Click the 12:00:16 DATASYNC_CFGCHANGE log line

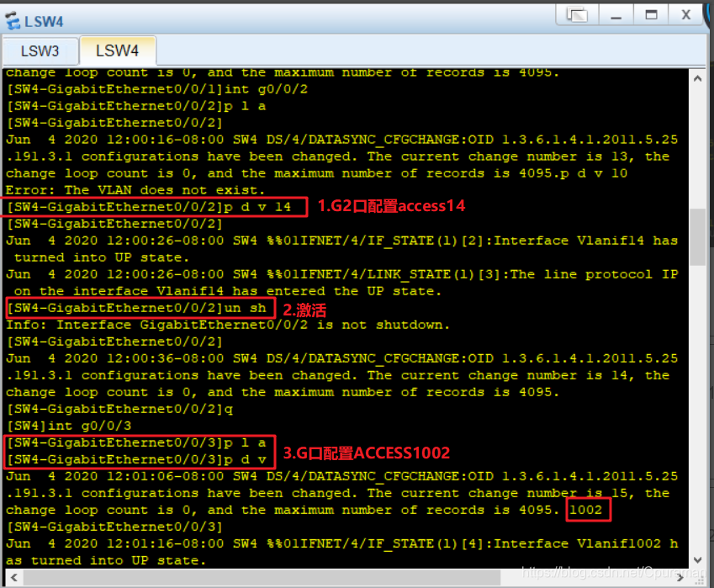[341, 140]
